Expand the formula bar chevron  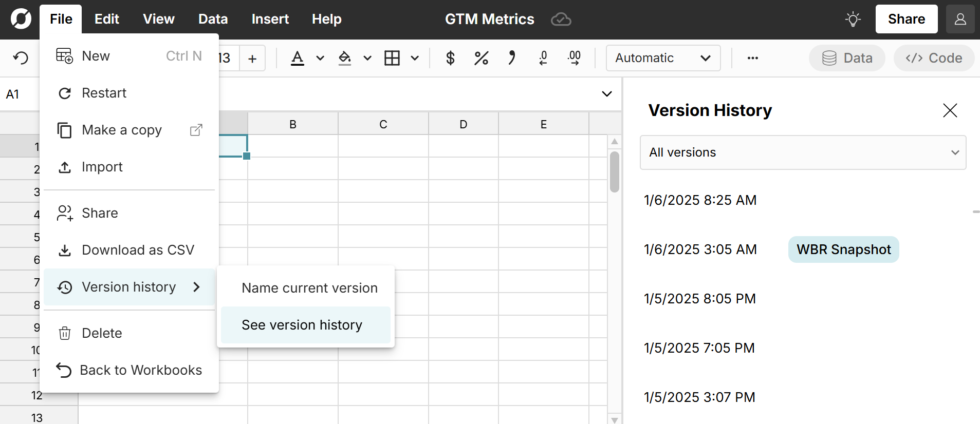(606, 94)
